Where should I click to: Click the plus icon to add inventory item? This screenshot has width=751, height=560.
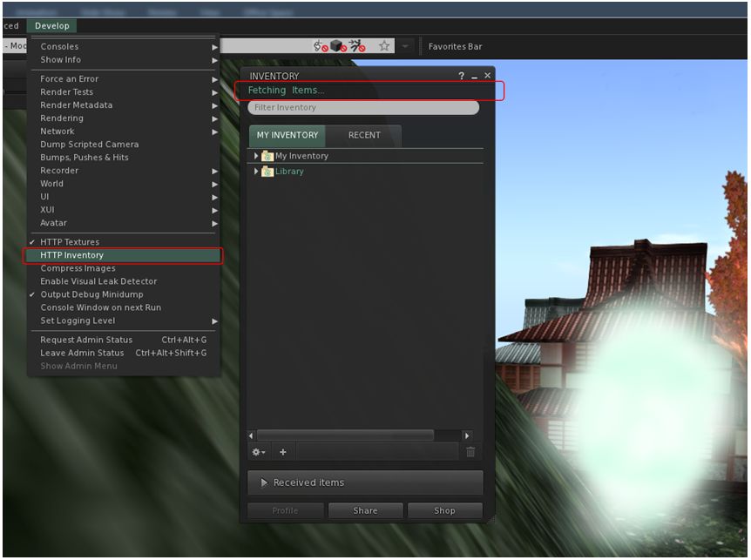[x=283, y=451]
